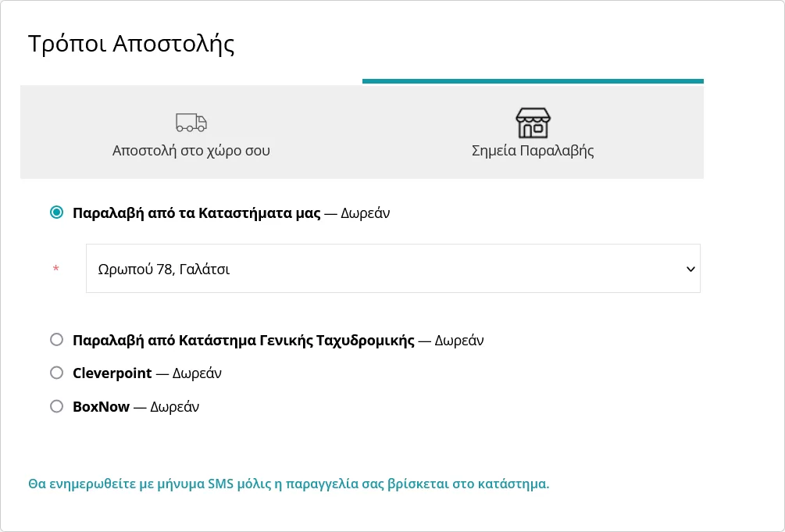Select the Cleverpoint radio button
This screenshot has height=532, width=785.
[x=56, y=373]
